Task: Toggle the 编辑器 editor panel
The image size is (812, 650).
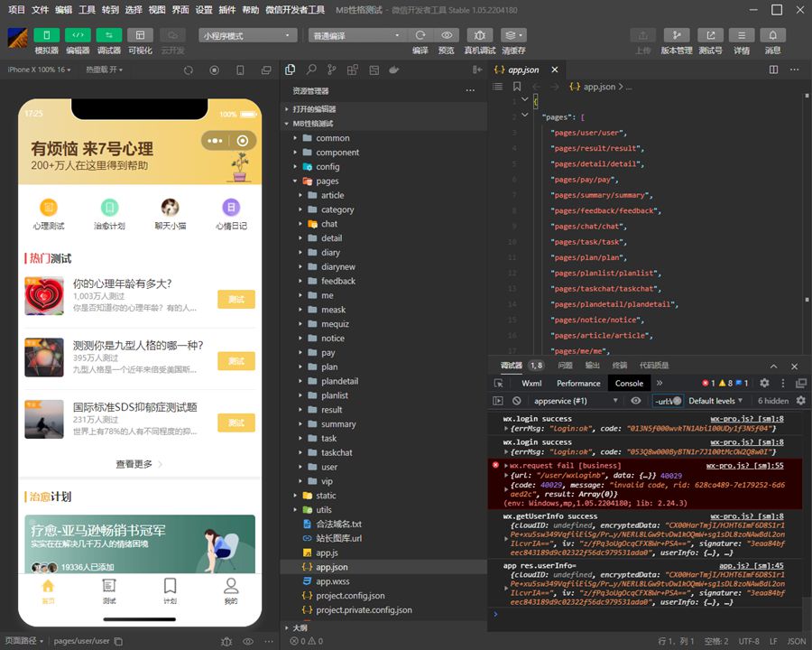Action: [78, 35]
